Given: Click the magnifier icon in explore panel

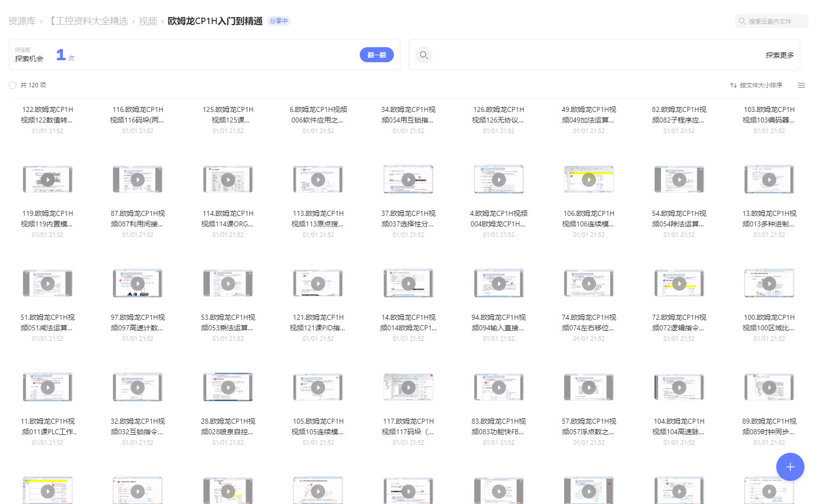Looking at the screenshot, I should [424, 55].
